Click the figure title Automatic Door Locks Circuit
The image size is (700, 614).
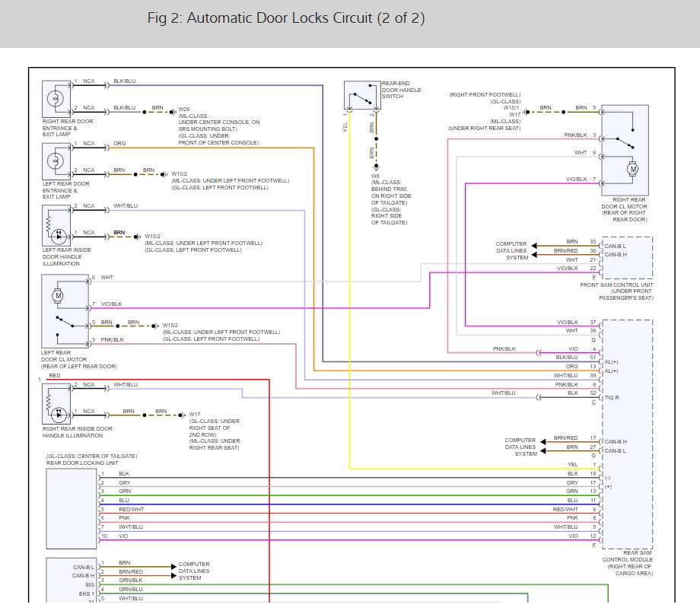click(x=286, y=17)
